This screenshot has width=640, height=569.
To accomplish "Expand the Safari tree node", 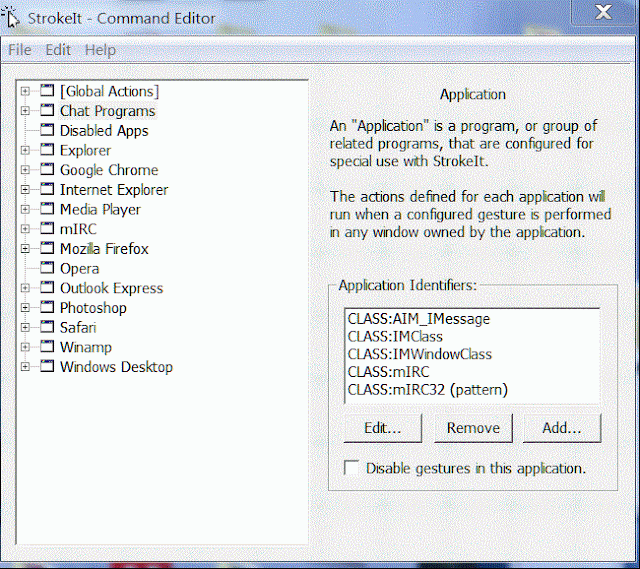I will 25,327.
